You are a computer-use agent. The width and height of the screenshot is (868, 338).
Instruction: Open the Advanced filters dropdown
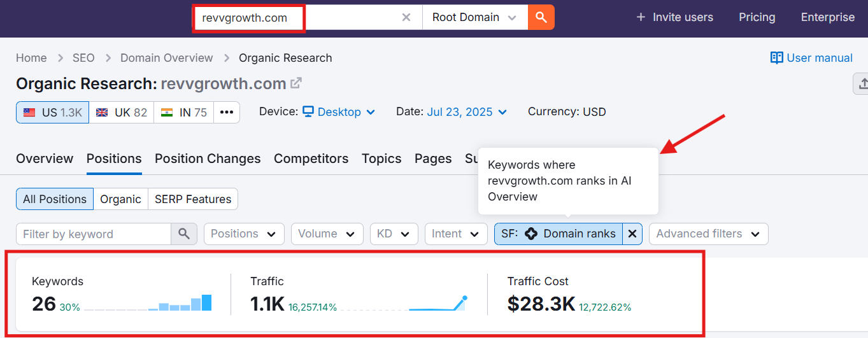[708, 234]
